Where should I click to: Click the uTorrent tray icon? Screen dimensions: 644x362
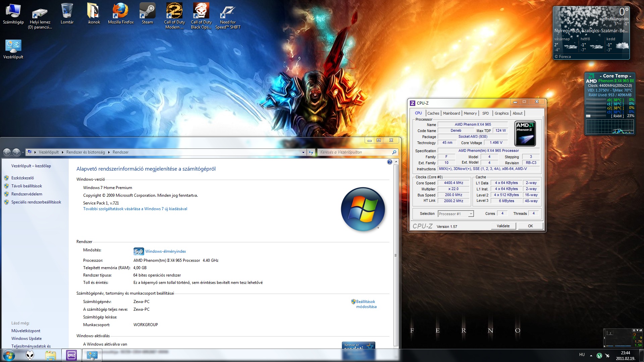coord(599,355)
